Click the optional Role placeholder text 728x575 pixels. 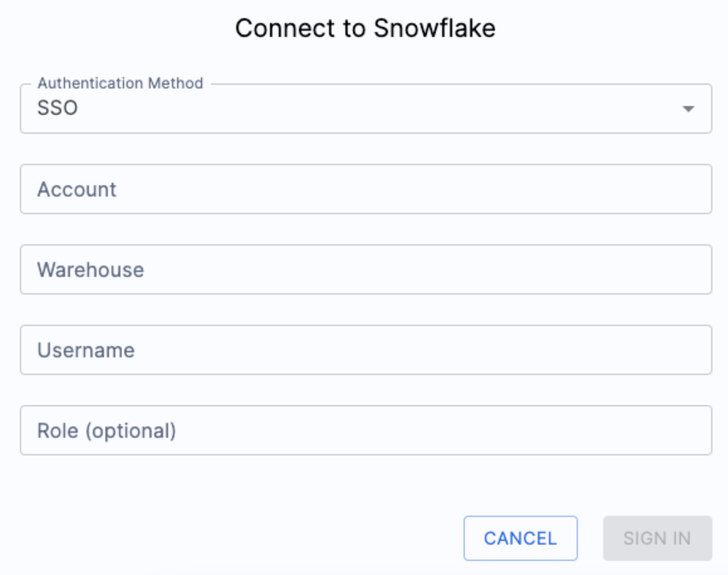107,430
